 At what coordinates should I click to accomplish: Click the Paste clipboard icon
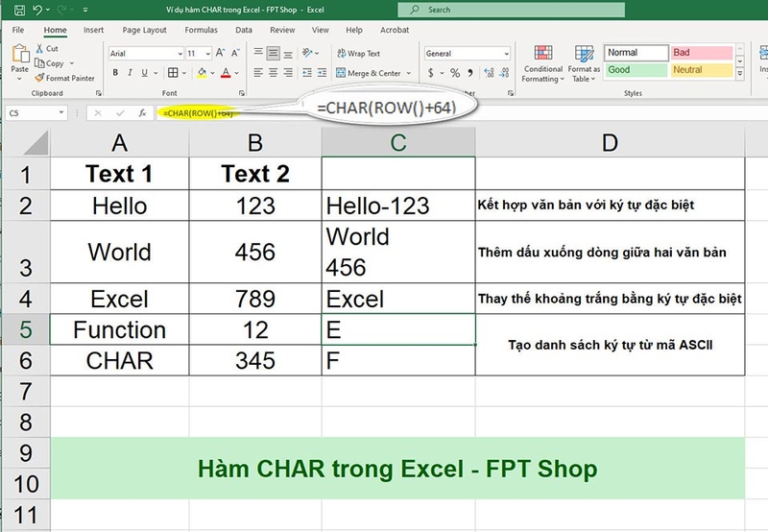point(20,54)
